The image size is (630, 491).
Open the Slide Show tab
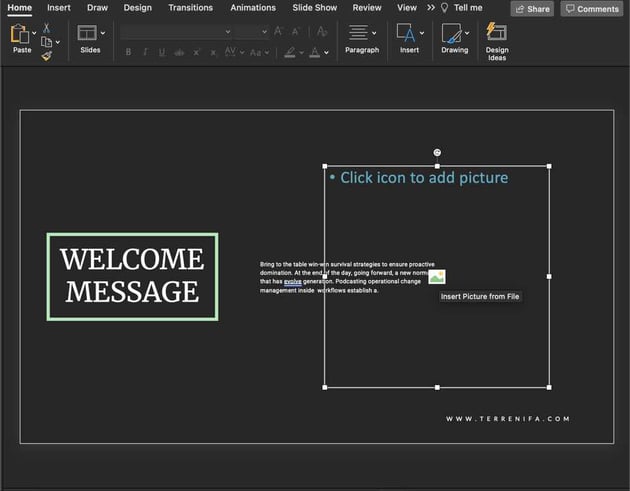click(314, 8)
